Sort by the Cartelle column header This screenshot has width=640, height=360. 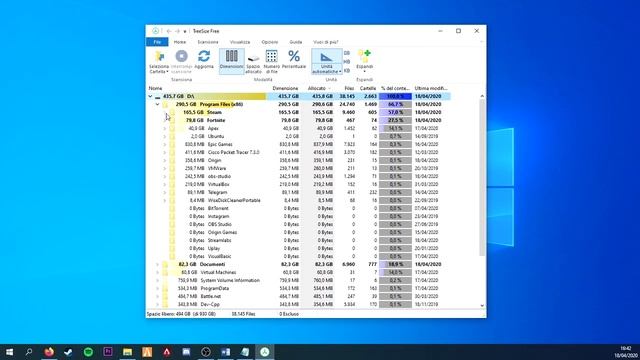coord(368,88)
